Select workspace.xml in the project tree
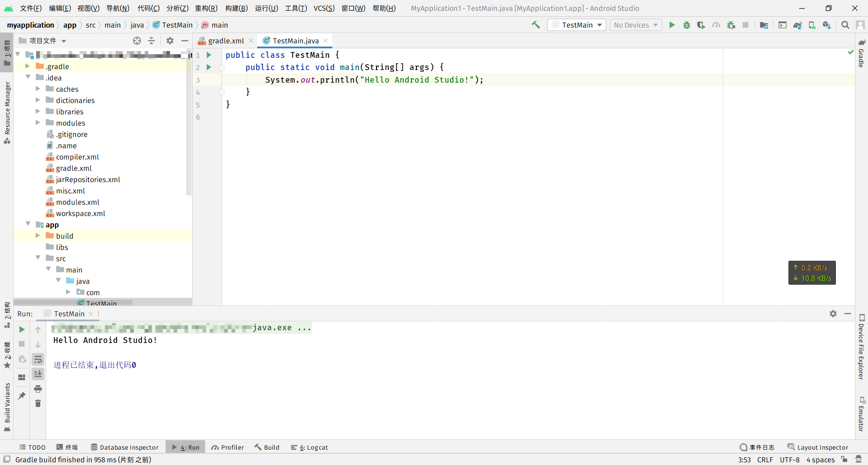 (x=80, y=213)
